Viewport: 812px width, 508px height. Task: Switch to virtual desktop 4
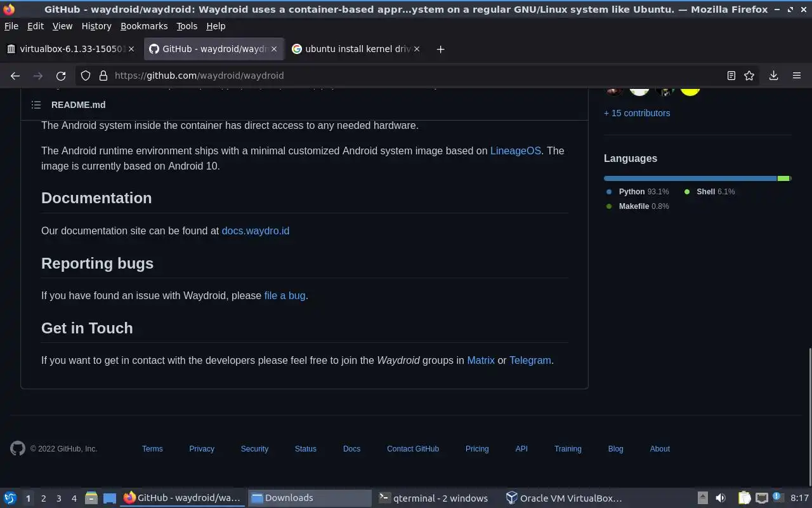[74, 498]
